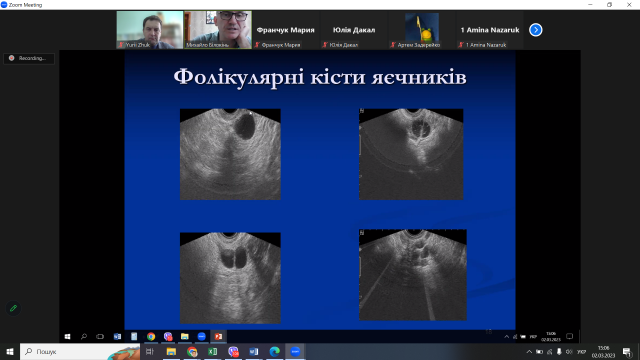Select Франчук Мария participant tile
This screenshot has width=640, height=360.
(x=286, y=30)
